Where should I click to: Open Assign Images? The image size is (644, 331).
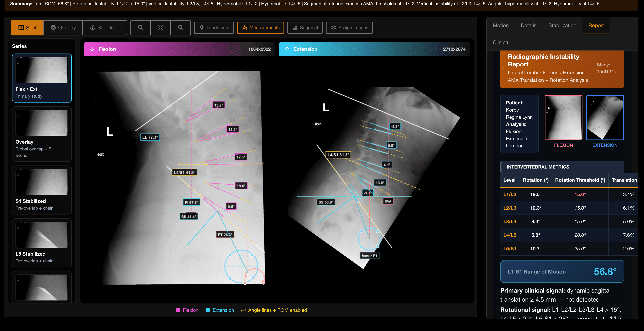349,28
